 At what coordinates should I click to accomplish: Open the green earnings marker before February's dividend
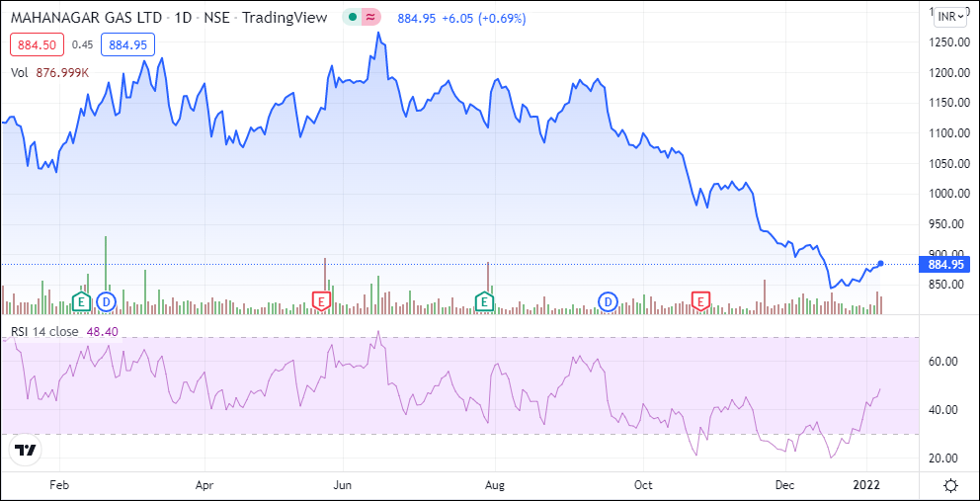[81, 301]
